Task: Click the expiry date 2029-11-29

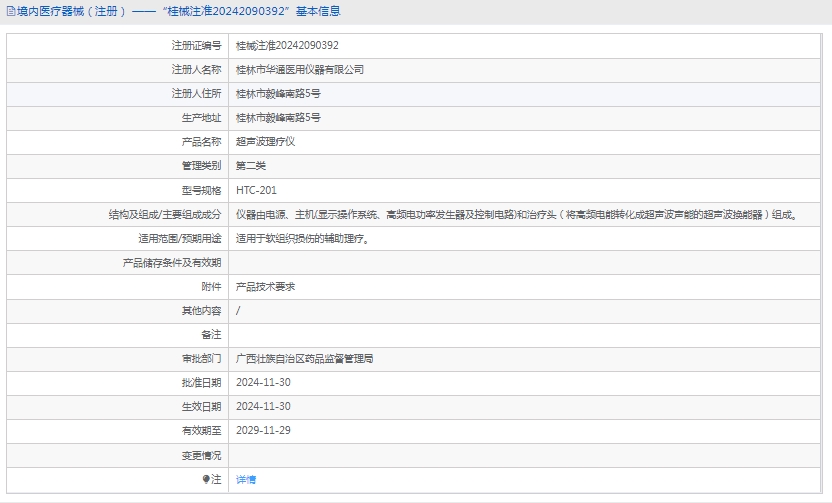Action: click(263, 431)
